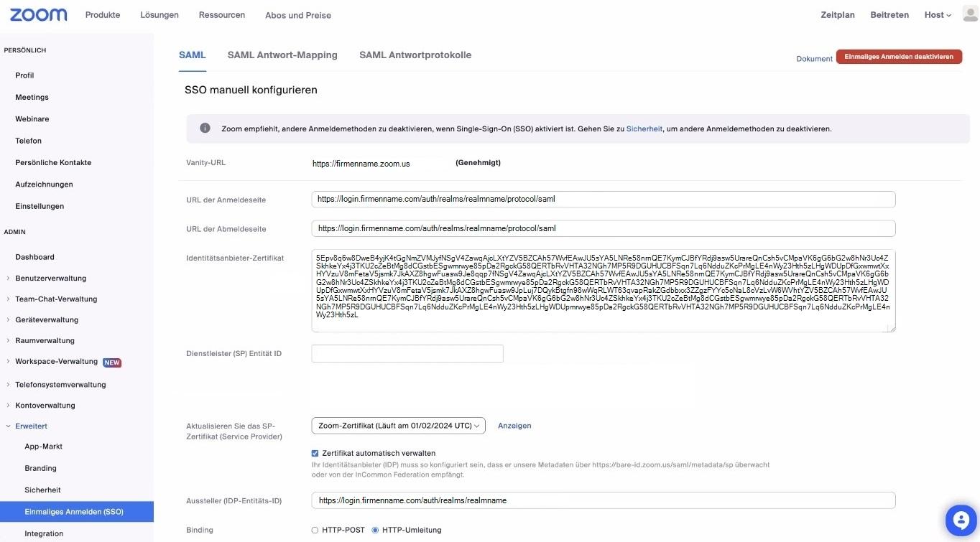Switch to SAML Antwortprotokolle tab
The image size is (980, 542).
[x=415, y=55]
